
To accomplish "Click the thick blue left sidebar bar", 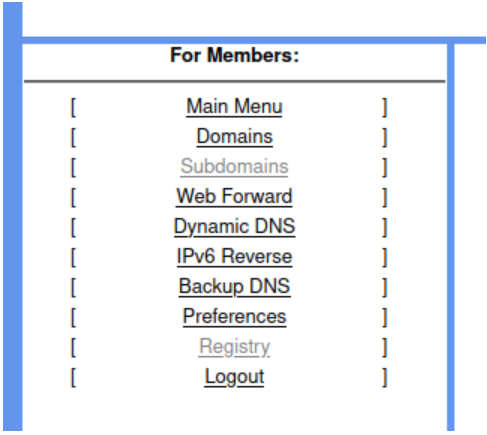I will click(13, 217).
